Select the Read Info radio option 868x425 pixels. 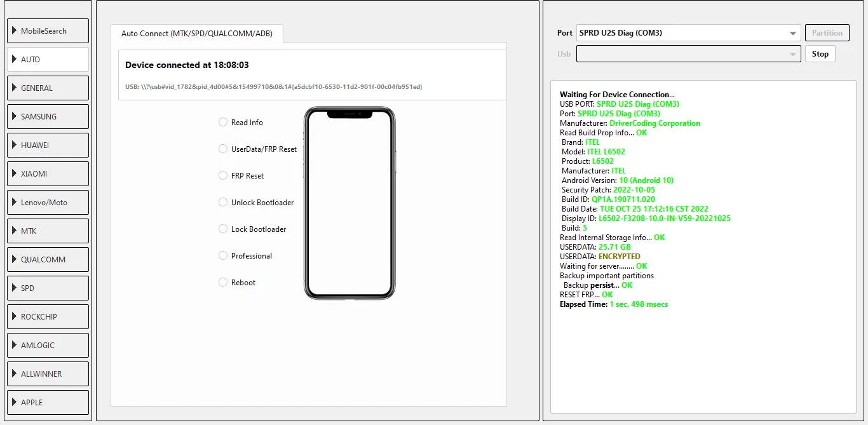click(x=223, y=123)
